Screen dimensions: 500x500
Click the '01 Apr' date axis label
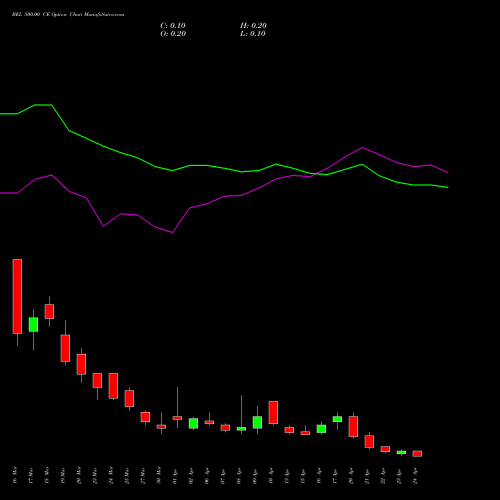pos(175,476)
